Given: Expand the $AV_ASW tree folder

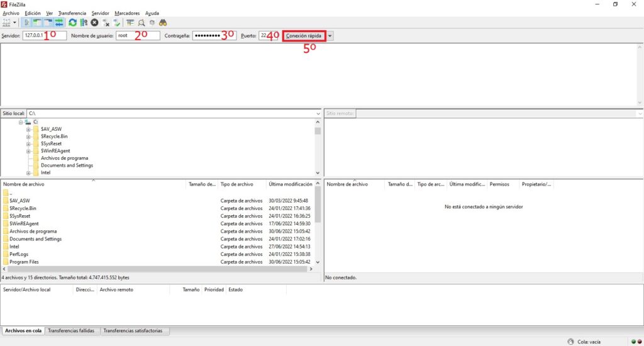Looking at the screenshot, I should (x=28, y=130).
